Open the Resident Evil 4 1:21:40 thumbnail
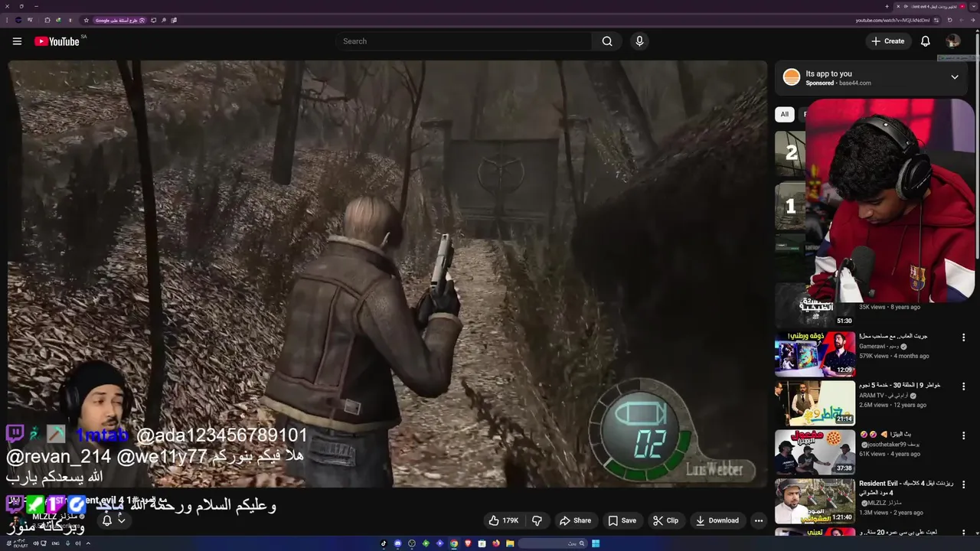 coord(815,500)
